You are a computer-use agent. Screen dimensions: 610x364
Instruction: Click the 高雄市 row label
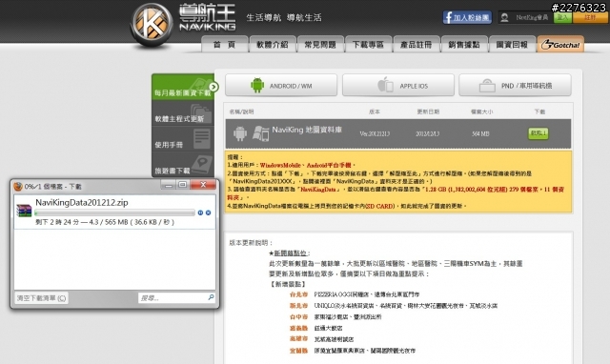[298, 339]
